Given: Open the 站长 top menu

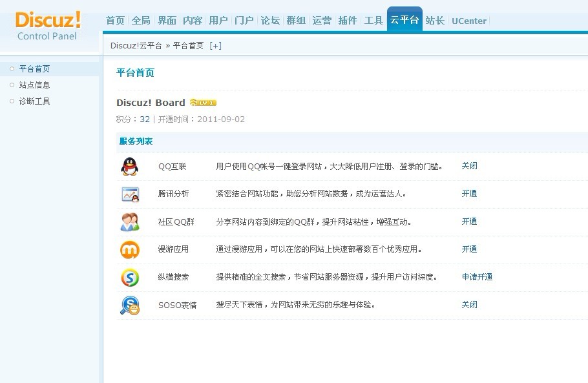Looking at the screenshot, I should click(x=435, y=20).
